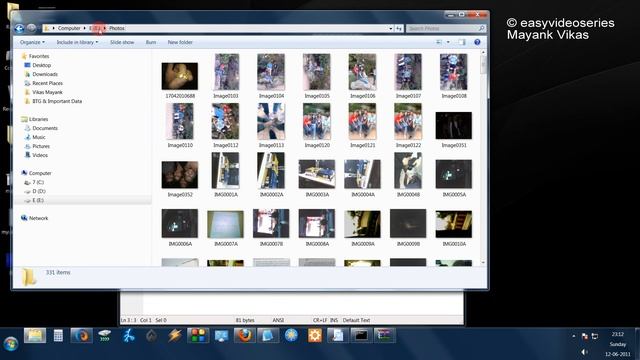640x360 pixels.
Task: Click the search magnifier icon in Explorer
Action: pyautogui.click(x=481, y=29)
